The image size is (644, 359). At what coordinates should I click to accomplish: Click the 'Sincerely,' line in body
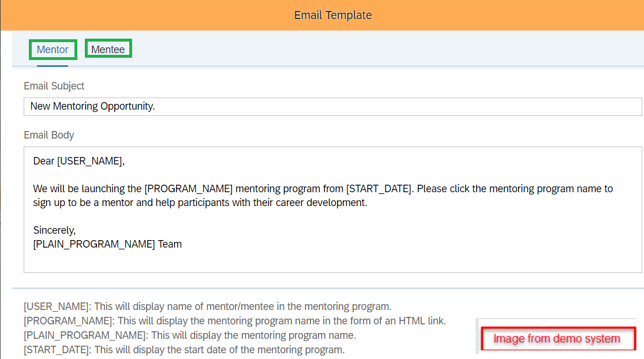54,230
